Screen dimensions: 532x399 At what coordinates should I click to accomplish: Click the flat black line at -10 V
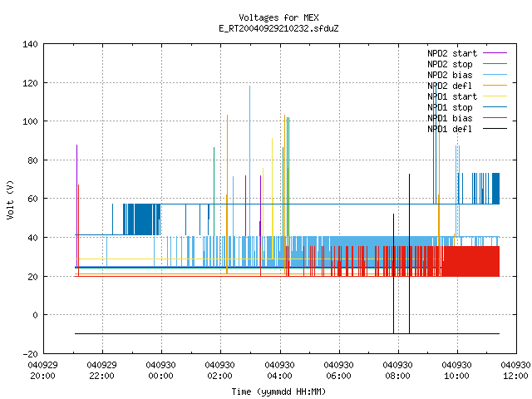coord(287,334)
